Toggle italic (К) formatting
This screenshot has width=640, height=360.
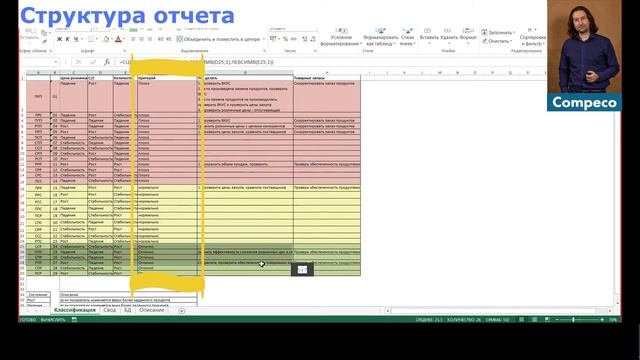[67, 39]
